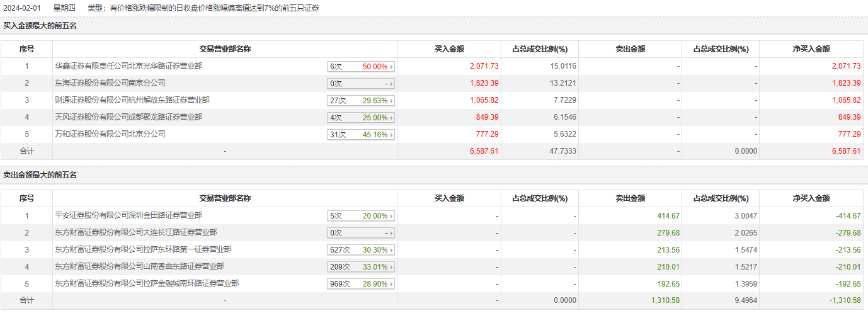This screenshot has width=868, height=313.
Task: Expand 财通证券 27次 29.63% stats dropdown
Action: pyautogui.click(x=361, y=100)
